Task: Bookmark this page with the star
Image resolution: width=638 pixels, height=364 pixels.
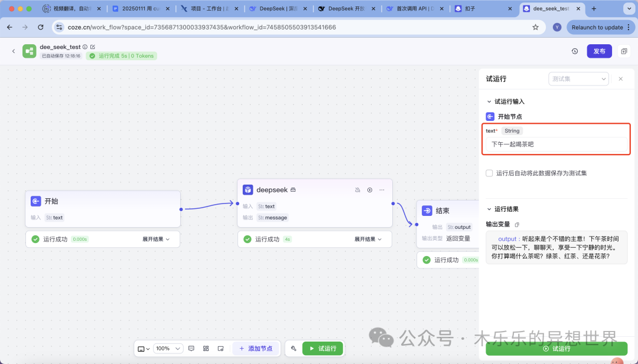Action: coord(535,27)
